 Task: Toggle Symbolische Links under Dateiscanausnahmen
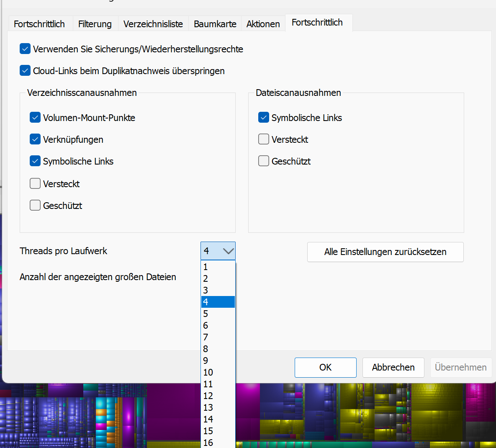click(x=264, y=117)
